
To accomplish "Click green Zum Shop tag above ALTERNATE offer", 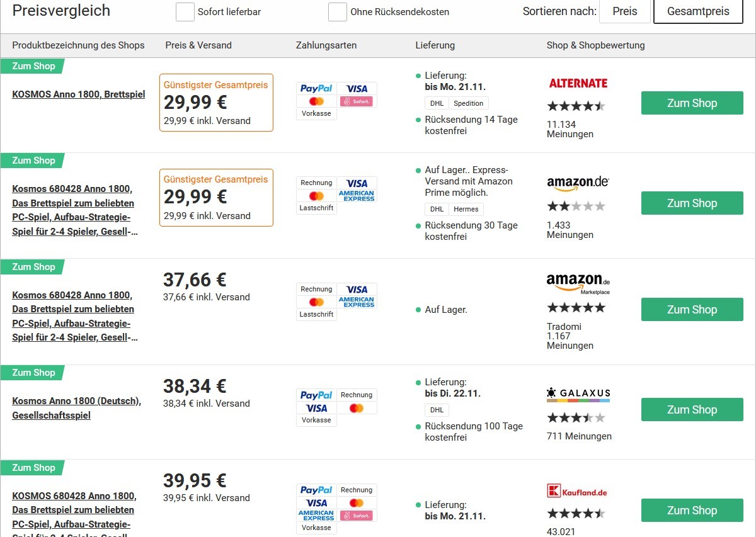I will pos(33,66).
